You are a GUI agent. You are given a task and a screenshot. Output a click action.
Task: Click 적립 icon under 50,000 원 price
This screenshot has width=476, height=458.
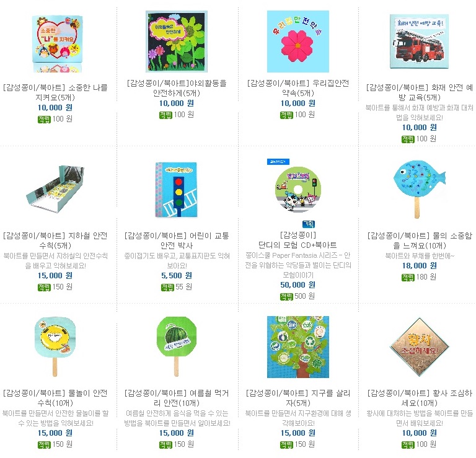coord(286,296)
